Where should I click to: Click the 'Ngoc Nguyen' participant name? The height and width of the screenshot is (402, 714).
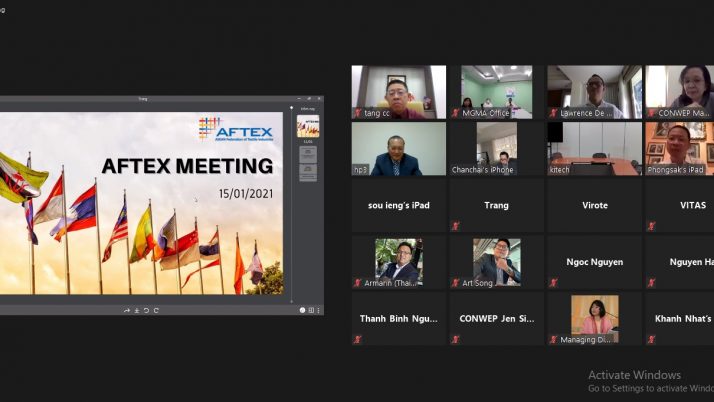[x=595, y=262]
